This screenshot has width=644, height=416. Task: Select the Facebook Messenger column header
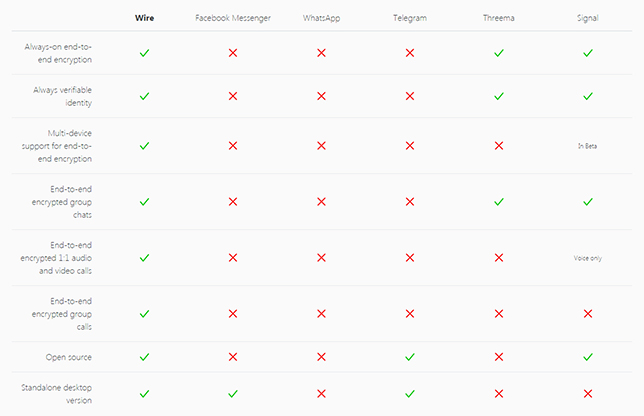pyautogui.click(x=233, y=18)
